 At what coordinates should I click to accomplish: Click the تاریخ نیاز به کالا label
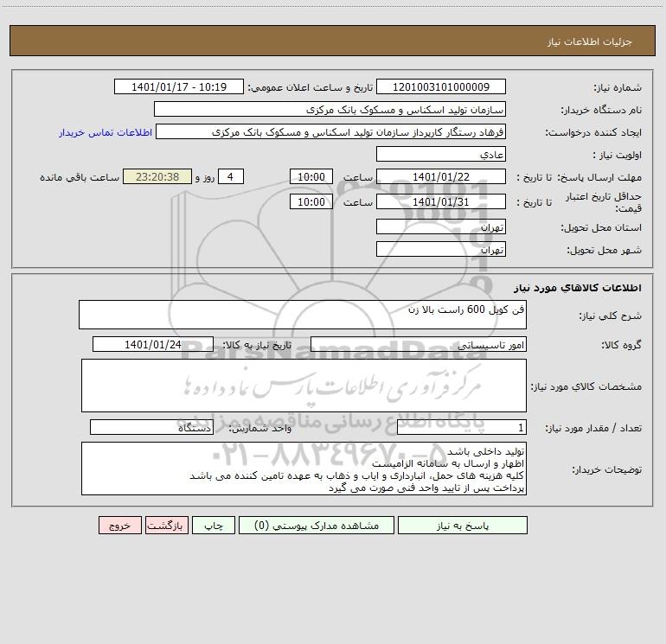[x=257, y=345]
